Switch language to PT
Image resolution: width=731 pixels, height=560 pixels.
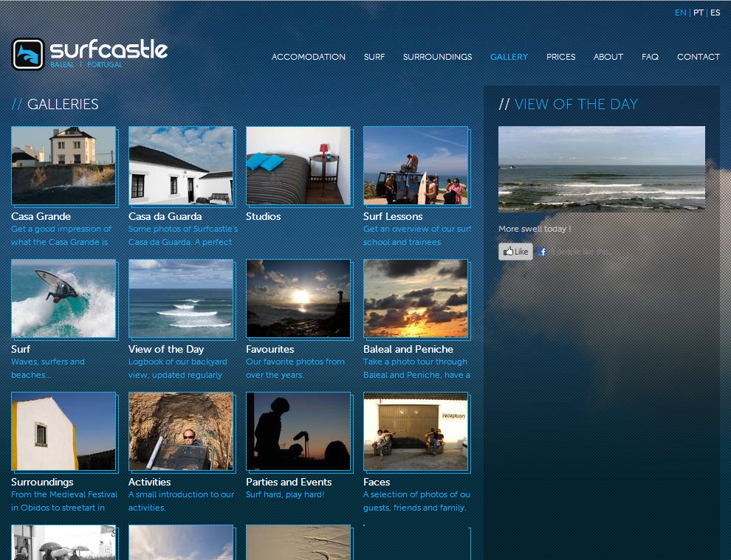pyautogui.click(x=698, y=13)
